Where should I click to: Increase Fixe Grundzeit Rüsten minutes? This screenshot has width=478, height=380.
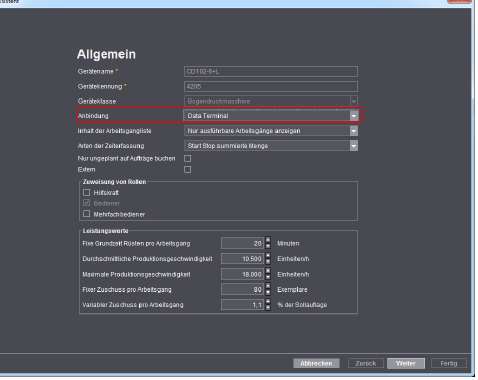[268, 240]
